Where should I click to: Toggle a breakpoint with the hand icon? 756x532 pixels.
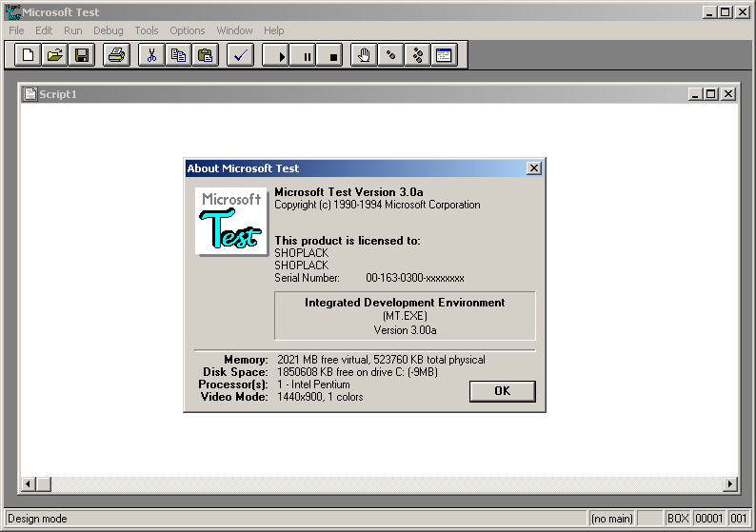coord(364,55)
